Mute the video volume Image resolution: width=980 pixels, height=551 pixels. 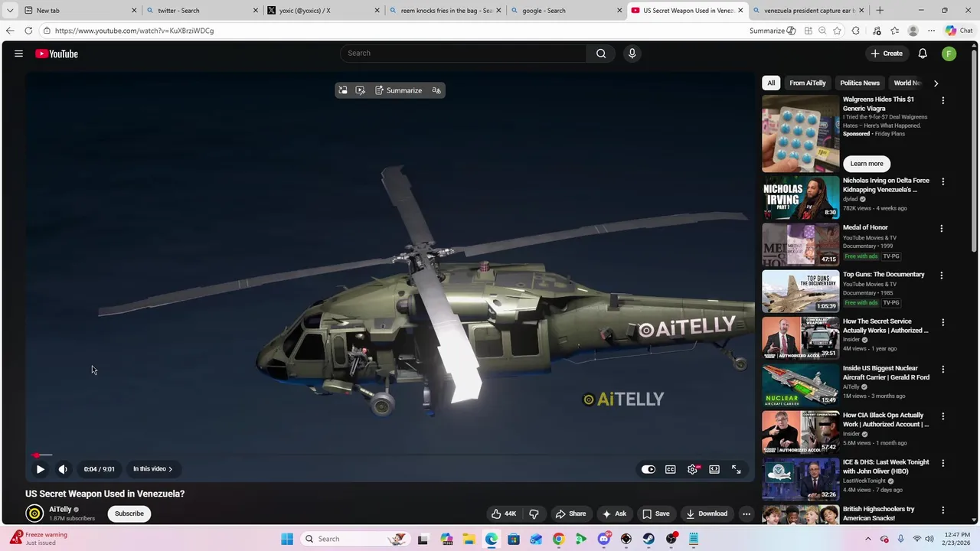pos(63,469)
